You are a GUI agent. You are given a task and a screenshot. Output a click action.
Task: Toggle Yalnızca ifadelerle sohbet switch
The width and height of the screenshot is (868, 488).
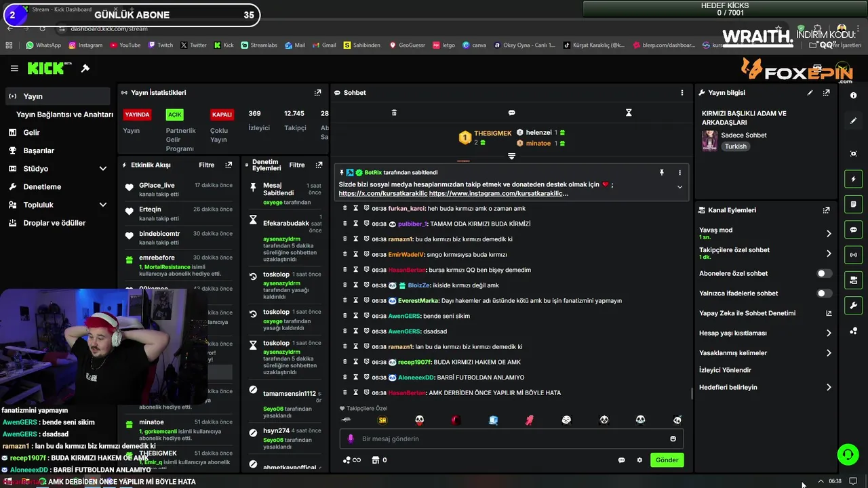point(824,293)
